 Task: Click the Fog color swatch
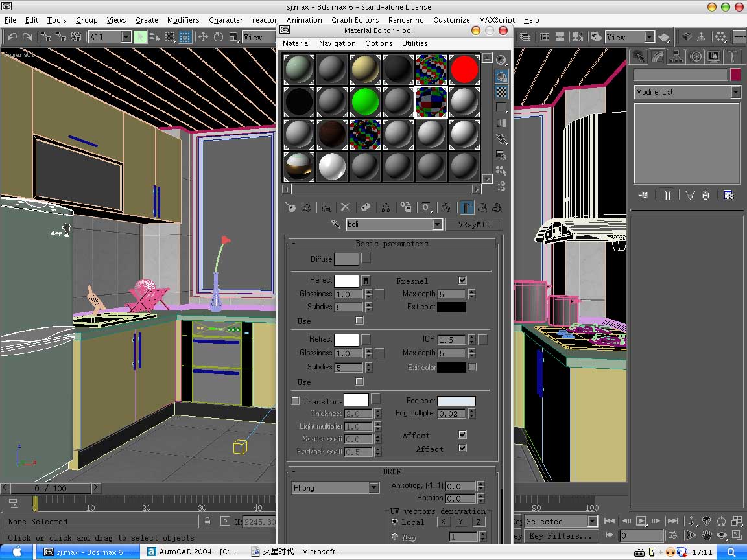[456, 401]
